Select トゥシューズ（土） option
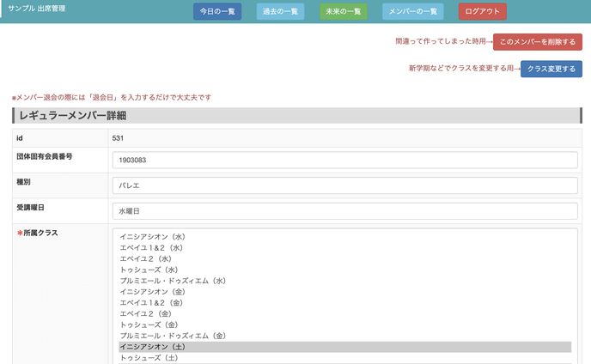Screen dimensions: 591x364 pos(344,358)
